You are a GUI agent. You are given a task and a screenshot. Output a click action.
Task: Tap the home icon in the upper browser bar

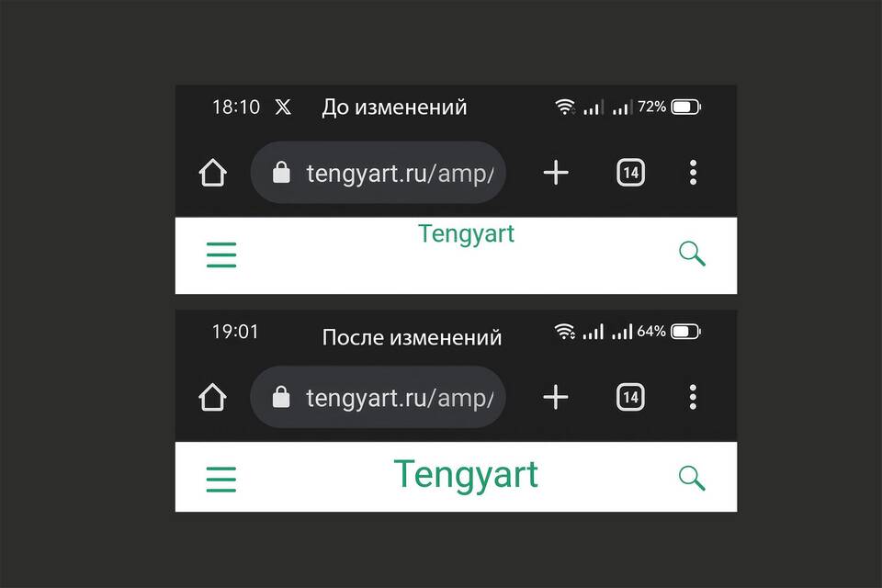212,172
